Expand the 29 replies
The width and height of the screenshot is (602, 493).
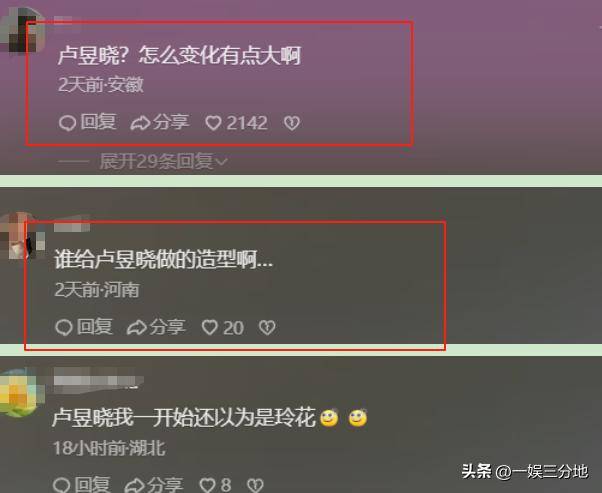[163, 161]
